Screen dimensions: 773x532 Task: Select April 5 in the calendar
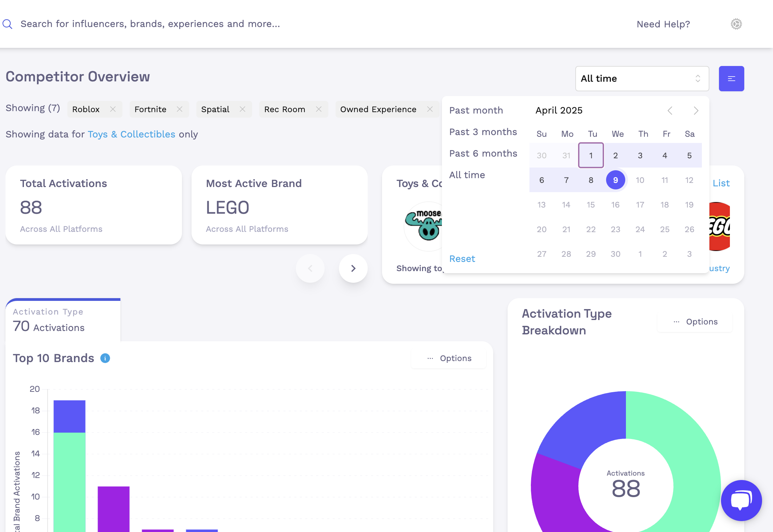(689, 156)
